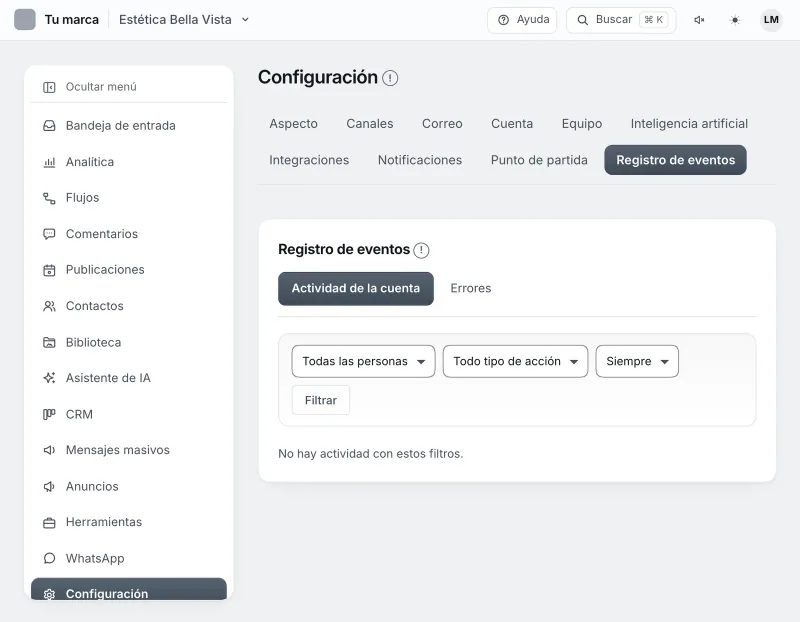Expand the Todas las personas dropdown

363,361
